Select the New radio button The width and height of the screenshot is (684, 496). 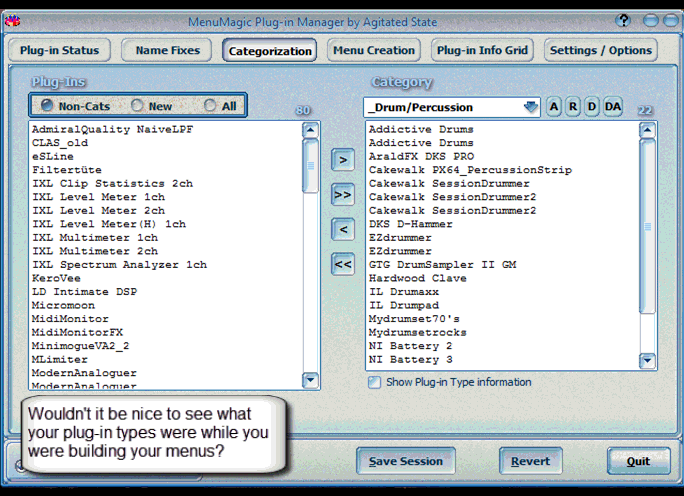[137, 105]
